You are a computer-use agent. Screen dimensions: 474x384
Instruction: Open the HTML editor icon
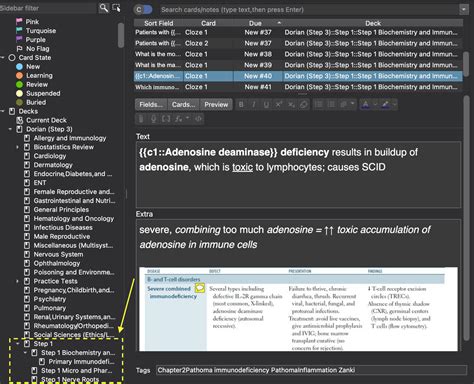198,119
